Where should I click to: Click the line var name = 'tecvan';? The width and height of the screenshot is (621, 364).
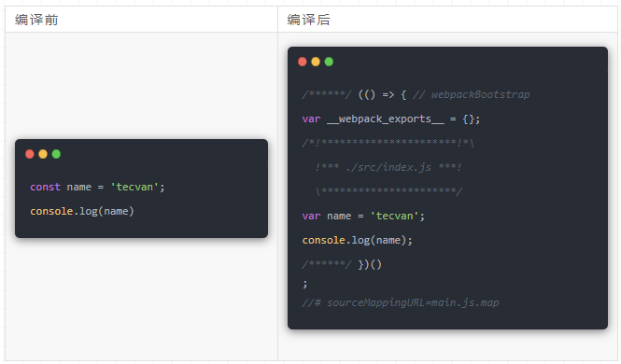point(363,216)
